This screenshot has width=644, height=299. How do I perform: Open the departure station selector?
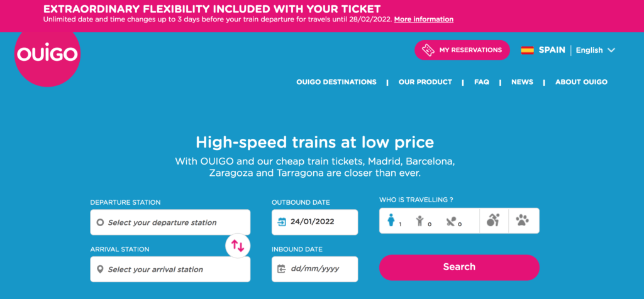tap(170, 222)
